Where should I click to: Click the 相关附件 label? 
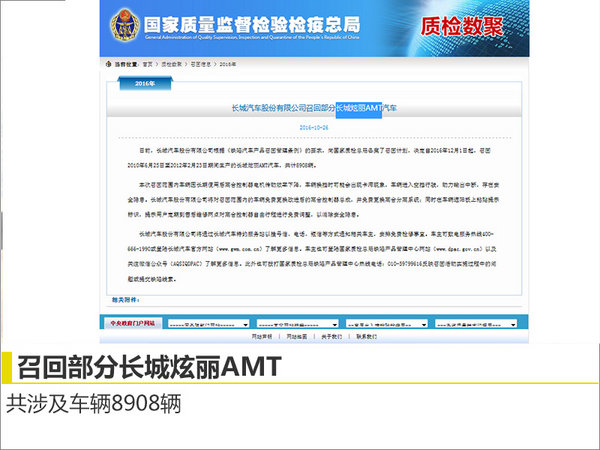click(126, 300)
